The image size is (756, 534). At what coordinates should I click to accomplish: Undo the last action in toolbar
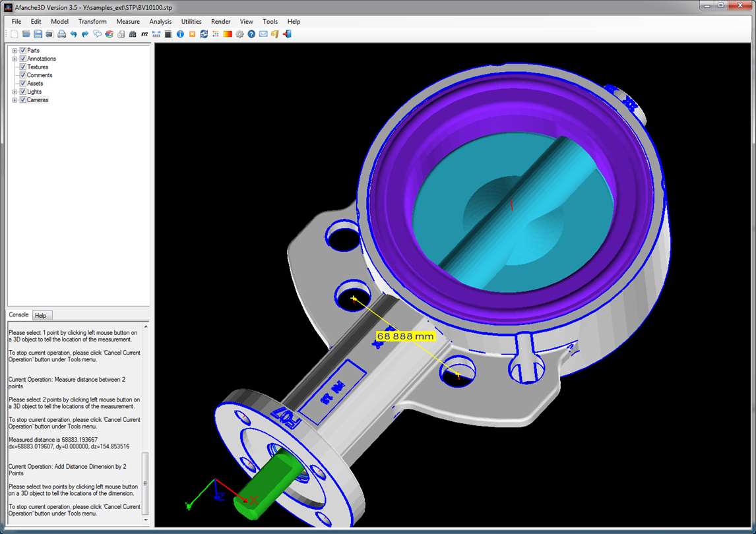pyautogui.click(x=73, y=34)
